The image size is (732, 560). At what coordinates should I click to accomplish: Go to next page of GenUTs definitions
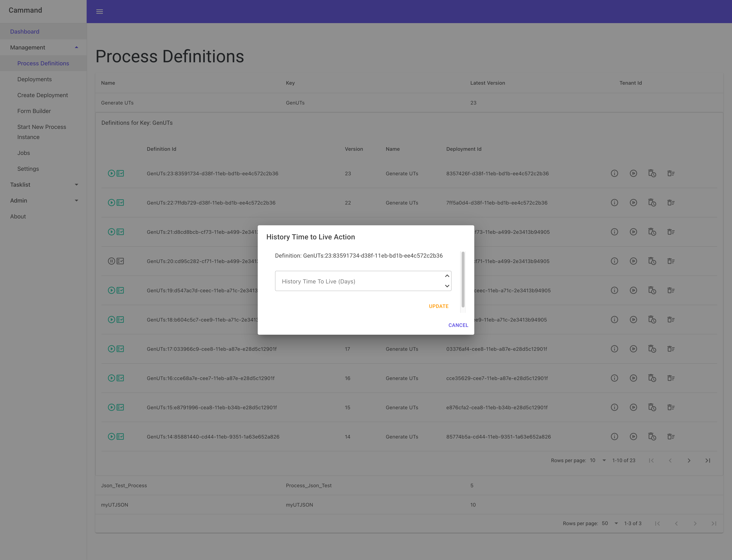point(689,460)
